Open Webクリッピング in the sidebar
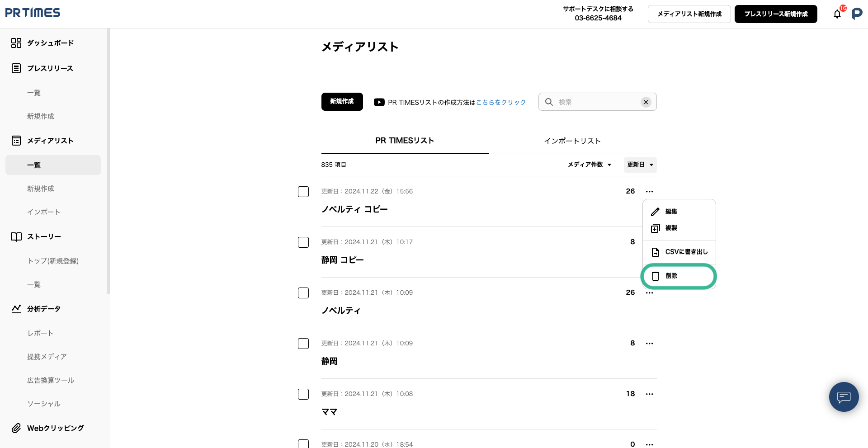The width and height of the screenshot is (868, 448). point(55,428)
